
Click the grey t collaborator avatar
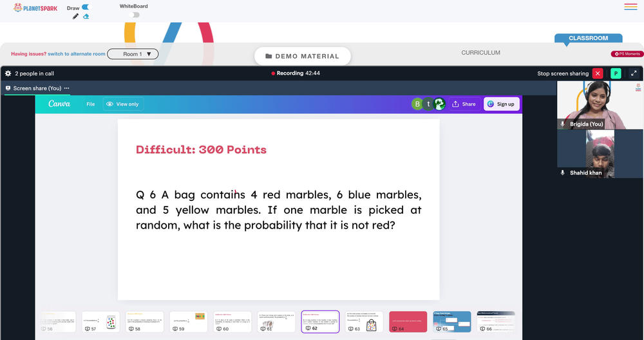click(428, 104)
